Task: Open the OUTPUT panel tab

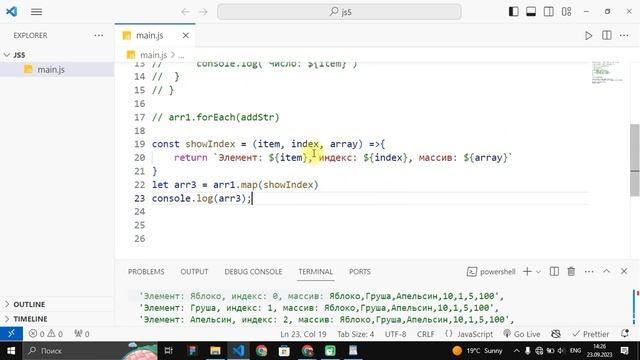Action: tap(194, 272)
